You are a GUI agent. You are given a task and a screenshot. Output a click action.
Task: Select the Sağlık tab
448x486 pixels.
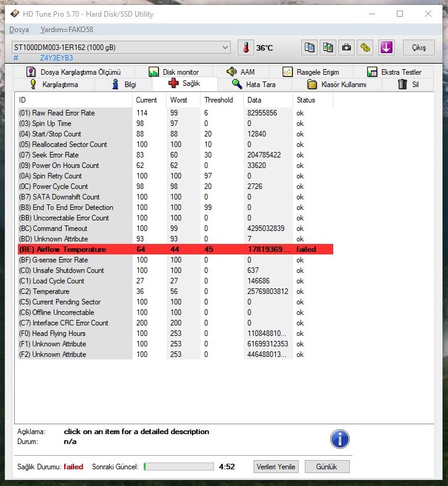tap(185, 83)
